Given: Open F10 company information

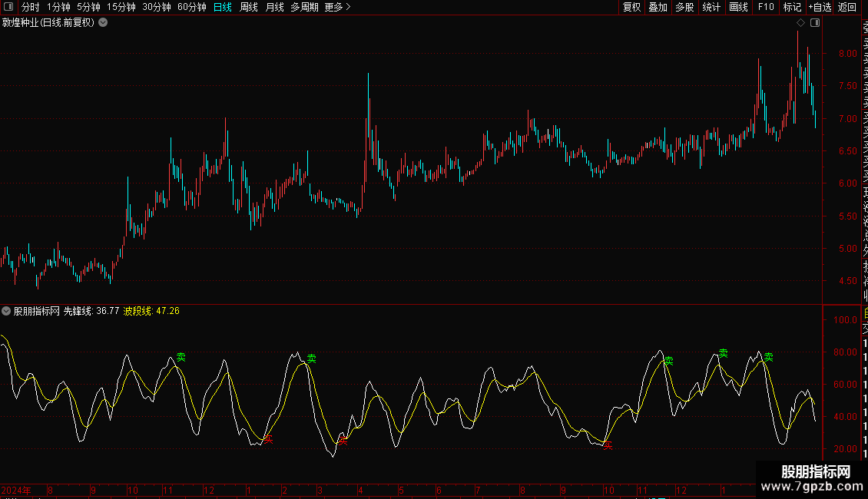Looking at the screenshot, I should [x=766, y=7].
